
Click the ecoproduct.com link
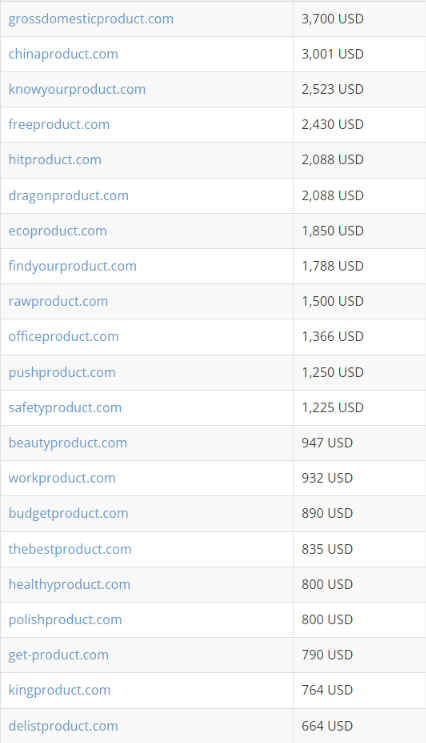[x=58, y=231]
